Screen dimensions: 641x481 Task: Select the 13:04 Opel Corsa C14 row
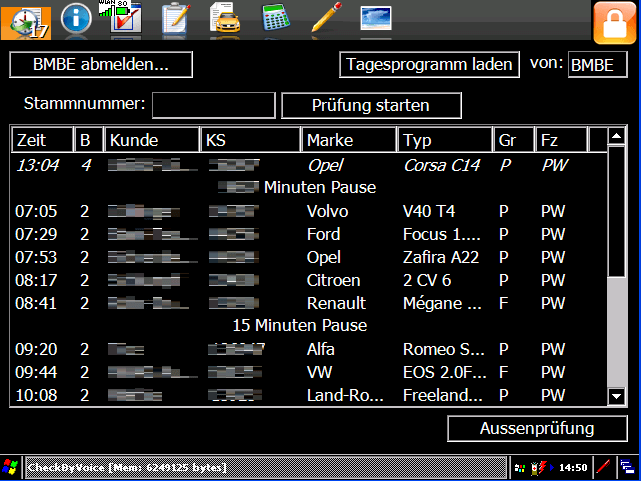tap(309, 165)
